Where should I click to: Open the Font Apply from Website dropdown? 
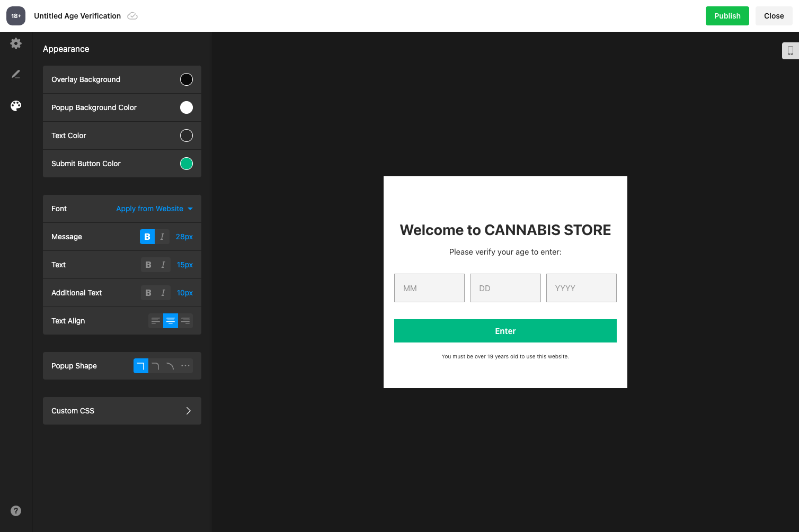click(x=155, y=209)
